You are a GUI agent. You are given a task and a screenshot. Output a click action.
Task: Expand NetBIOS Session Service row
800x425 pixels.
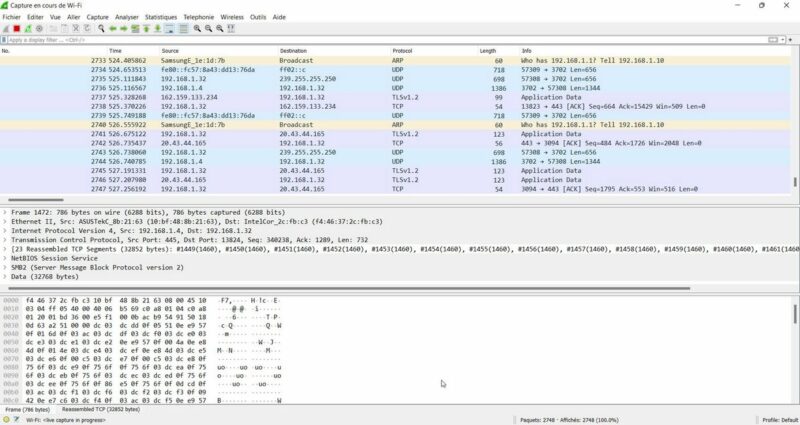(5, 258)
